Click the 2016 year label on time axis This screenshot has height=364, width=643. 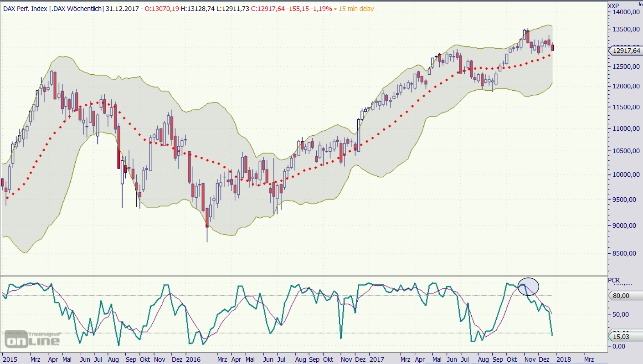click(193, 359)
